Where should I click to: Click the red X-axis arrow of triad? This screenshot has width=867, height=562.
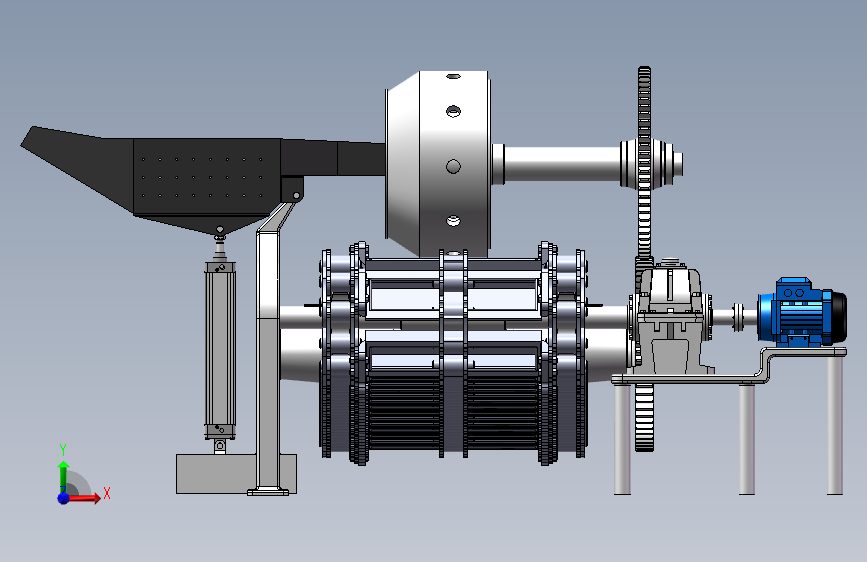pyautogui.click(x=85, y=498)
